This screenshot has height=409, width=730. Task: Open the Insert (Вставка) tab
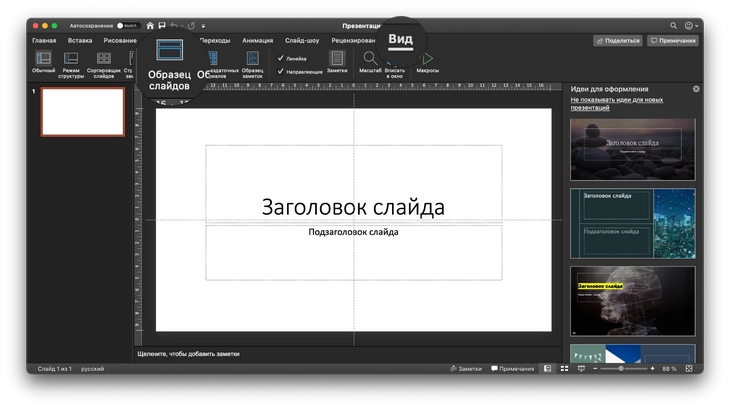click(x=80, y=40)
